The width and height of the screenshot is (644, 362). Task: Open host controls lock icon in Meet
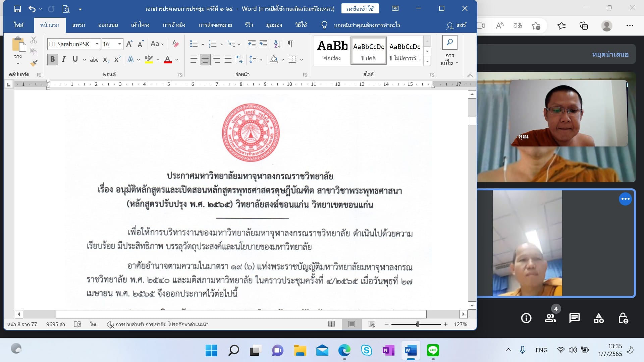623,318
